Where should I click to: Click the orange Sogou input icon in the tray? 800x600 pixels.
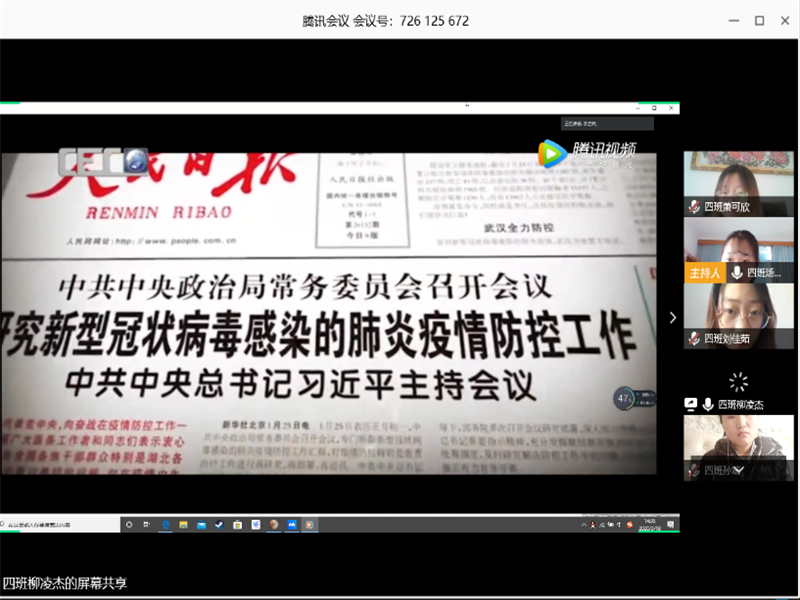pos(630,524)
